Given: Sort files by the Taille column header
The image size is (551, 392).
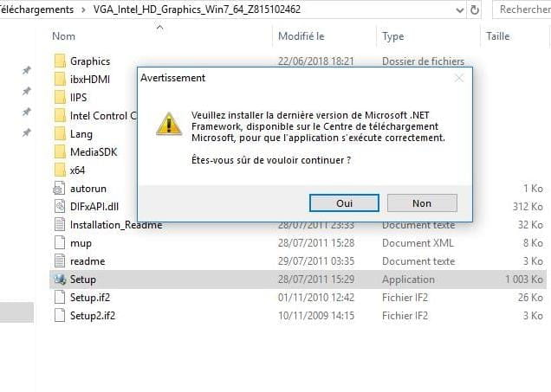Looking at the screenshot, I should tap(497, 36).
